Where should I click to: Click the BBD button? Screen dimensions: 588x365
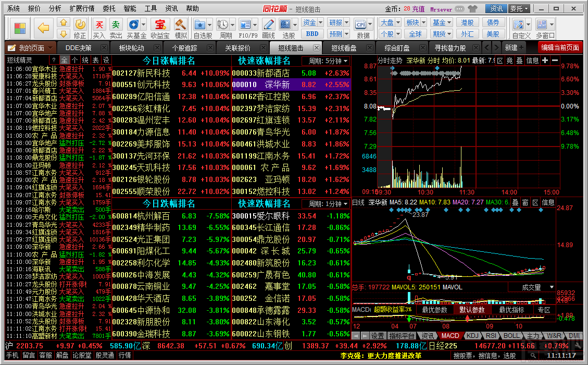point(312,34)
